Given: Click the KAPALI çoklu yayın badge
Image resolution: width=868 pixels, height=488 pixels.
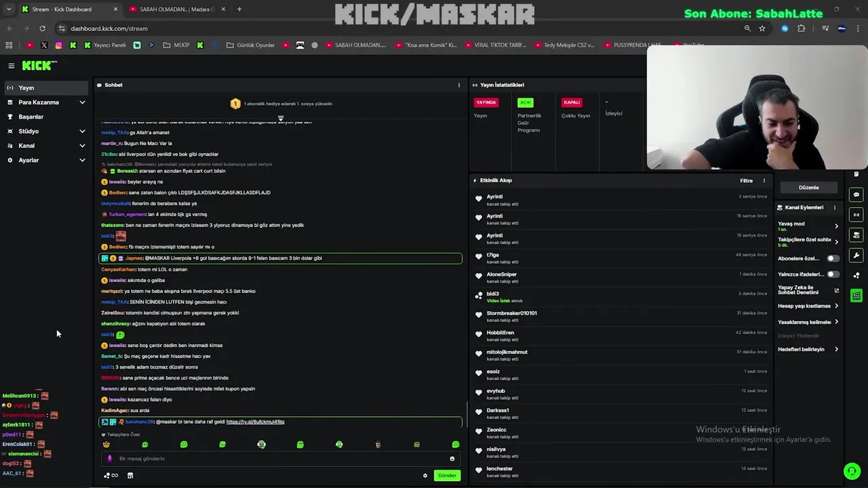Looking at the screenshot, I should 572,103.
